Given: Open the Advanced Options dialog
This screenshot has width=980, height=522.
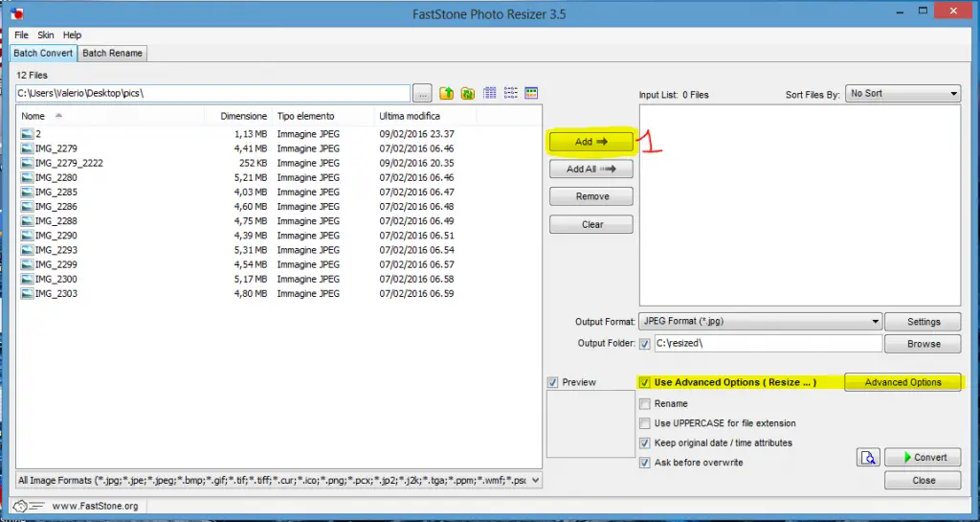Looking at the screenshot, I should pos(902,382).
